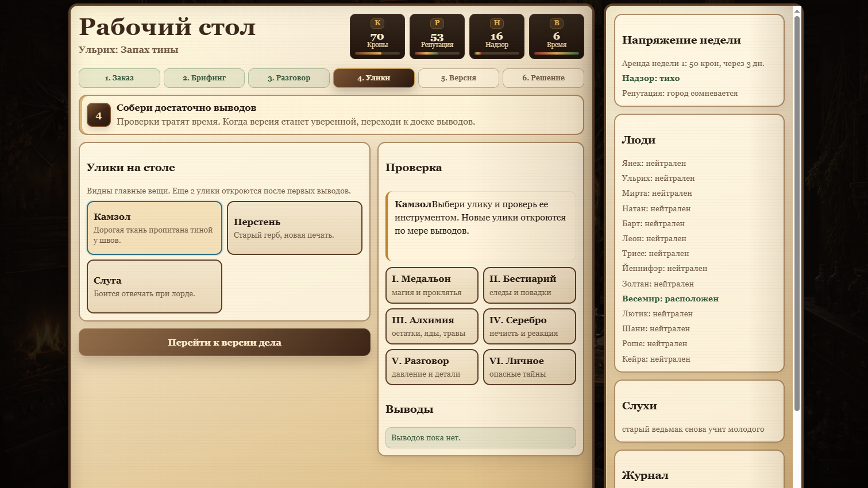Choose the III. Алхимия tool
868x488 pixels.
pos(432,327)
